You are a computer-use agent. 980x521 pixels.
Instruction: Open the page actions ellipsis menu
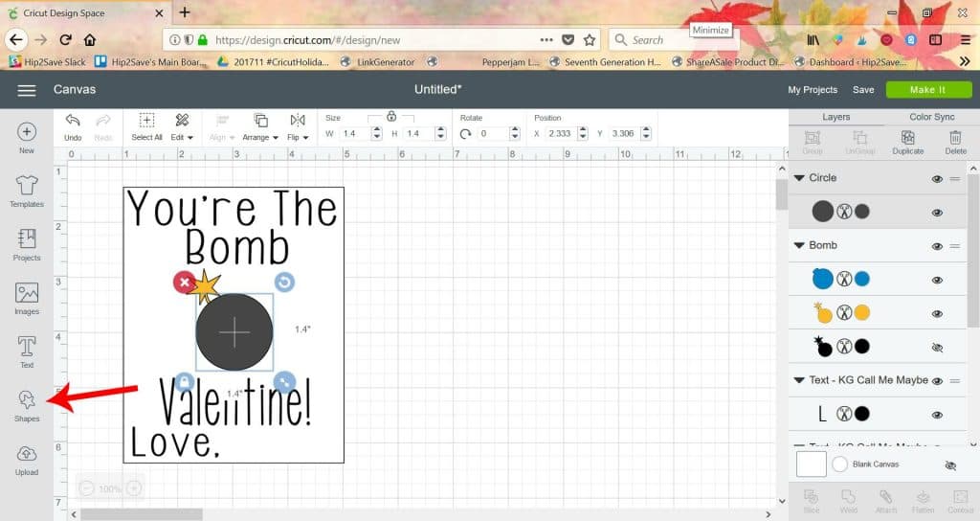[x=546, y=40]
